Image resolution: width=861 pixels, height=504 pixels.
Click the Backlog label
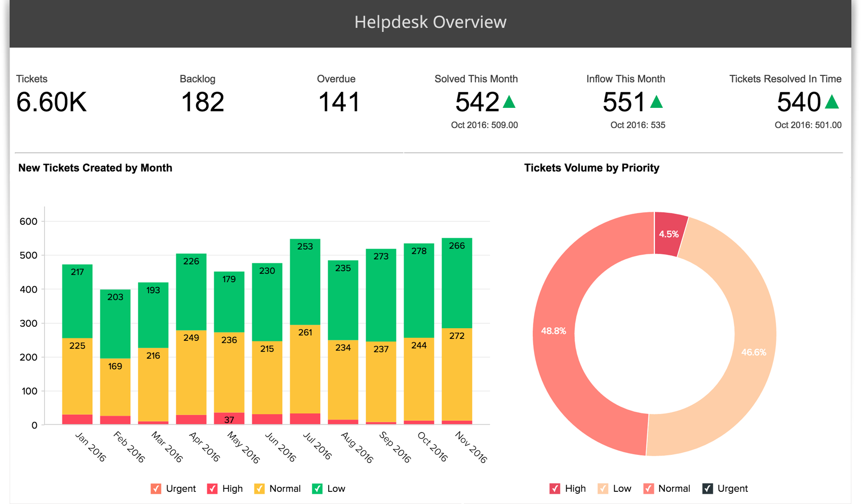point(198,79)
